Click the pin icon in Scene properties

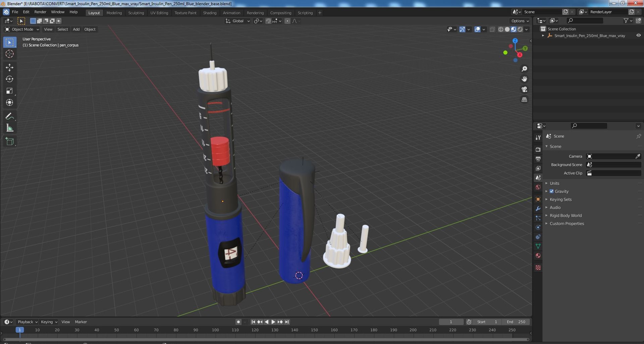click(638, 136)
